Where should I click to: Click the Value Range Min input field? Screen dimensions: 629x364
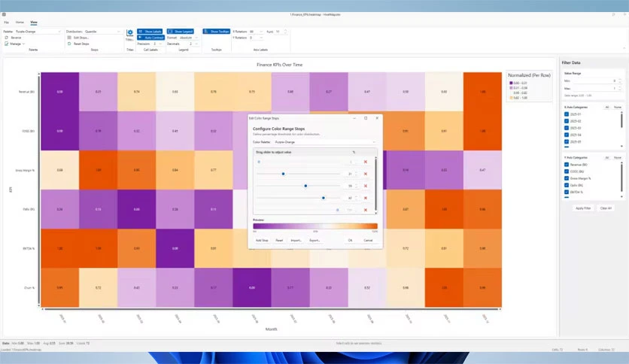click(597, 81)
